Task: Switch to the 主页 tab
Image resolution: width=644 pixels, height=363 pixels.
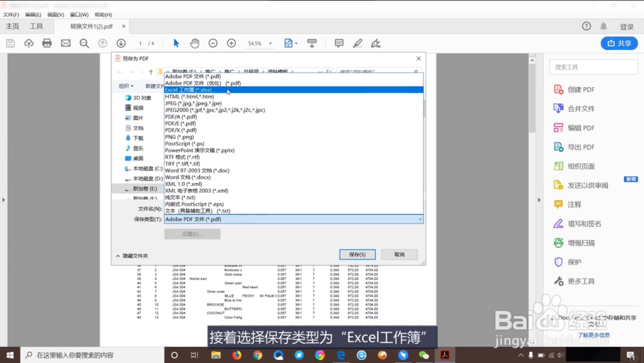Action: [x=12, y=26]
